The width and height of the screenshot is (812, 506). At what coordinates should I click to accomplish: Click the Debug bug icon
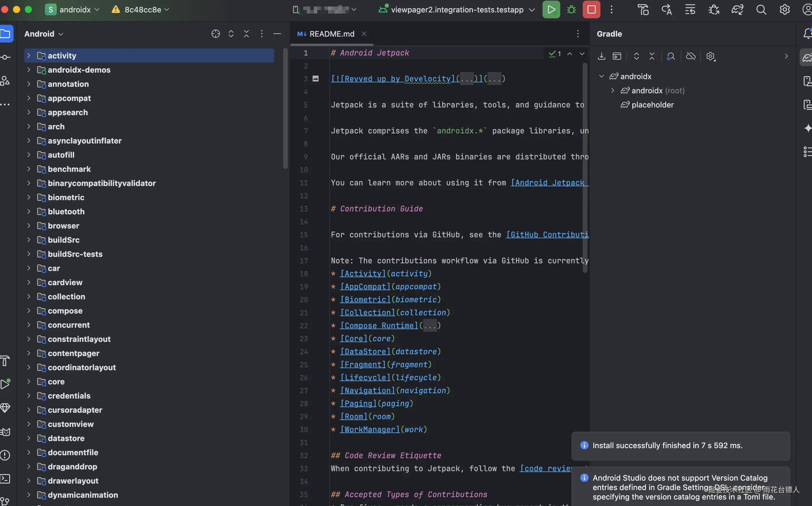[x=571, y=10]
